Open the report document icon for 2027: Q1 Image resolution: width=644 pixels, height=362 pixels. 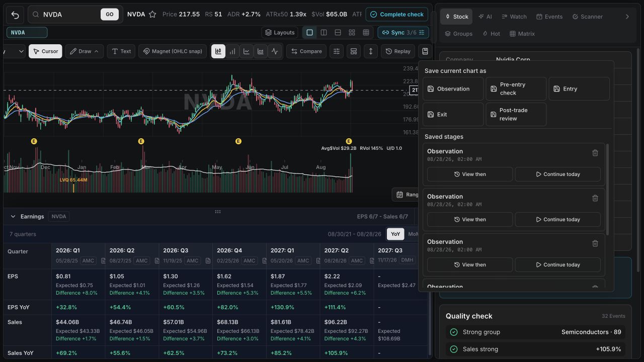click(318, 261)
